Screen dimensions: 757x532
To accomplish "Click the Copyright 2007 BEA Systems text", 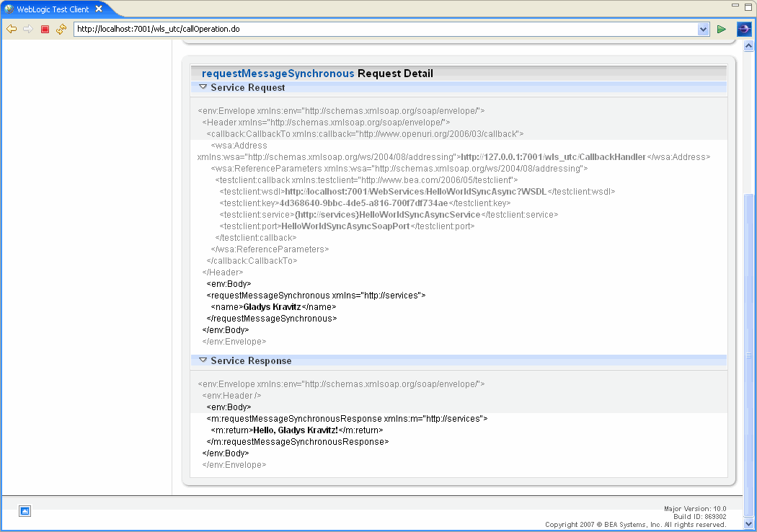I will 635,525.
